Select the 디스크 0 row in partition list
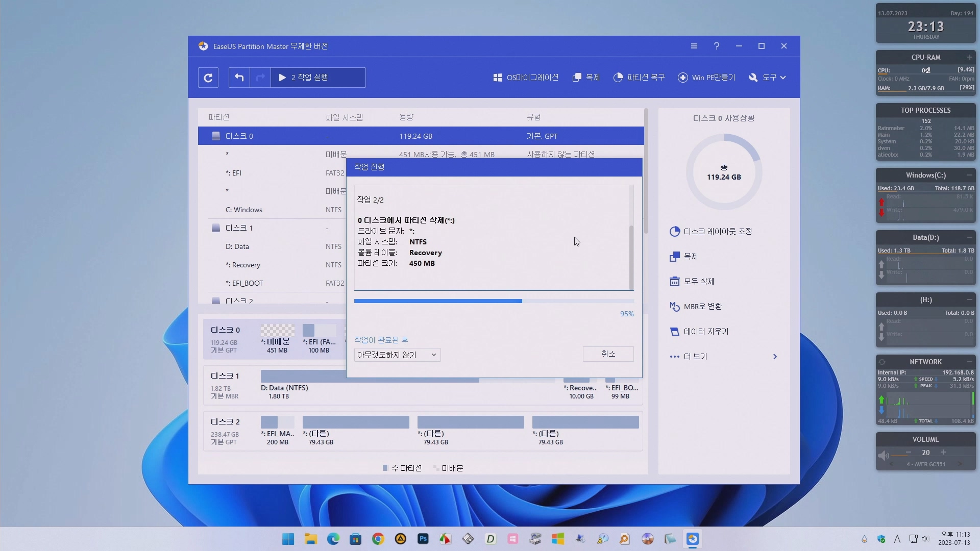The width and height of the screenshot is (980, 551). tap(421, 136)
